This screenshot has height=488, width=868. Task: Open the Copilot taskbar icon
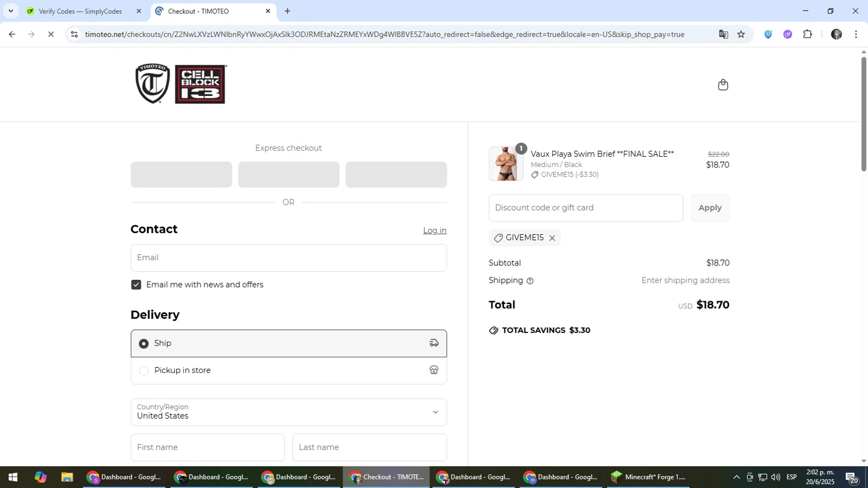coord(40,478)
